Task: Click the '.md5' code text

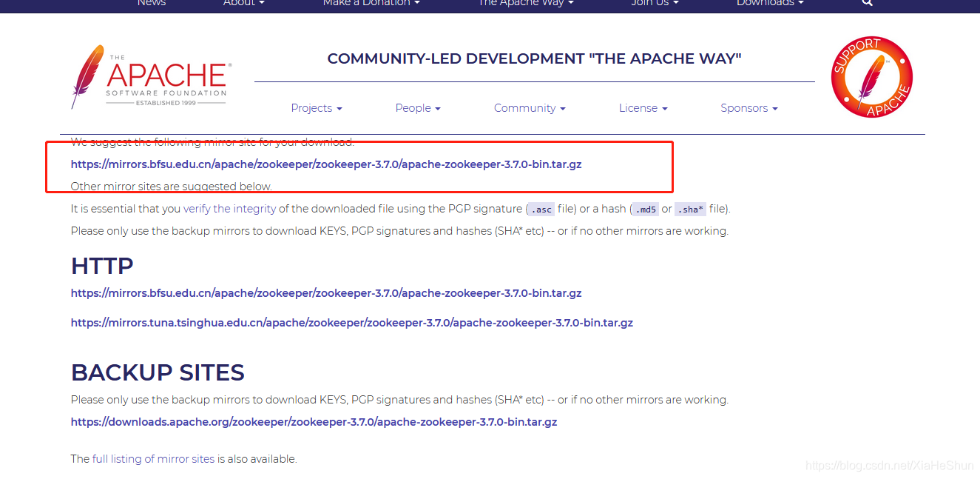Action: tap(645, 210)
